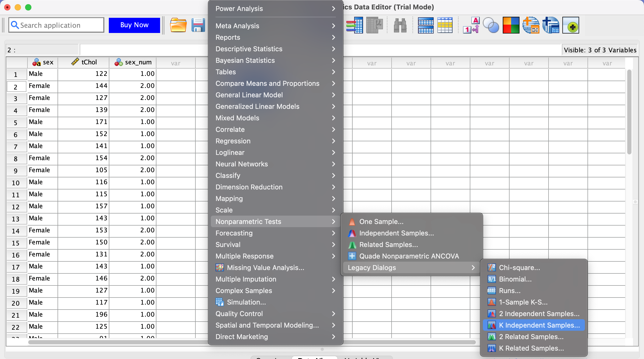This screenshot has width=644, height=359.
Task: Click the Buy Now button
Action: [134, 25]
